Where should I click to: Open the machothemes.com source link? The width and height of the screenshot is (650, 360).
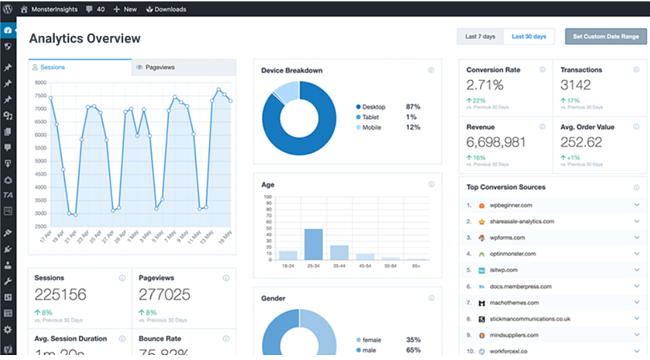click(x=514, y=303)
